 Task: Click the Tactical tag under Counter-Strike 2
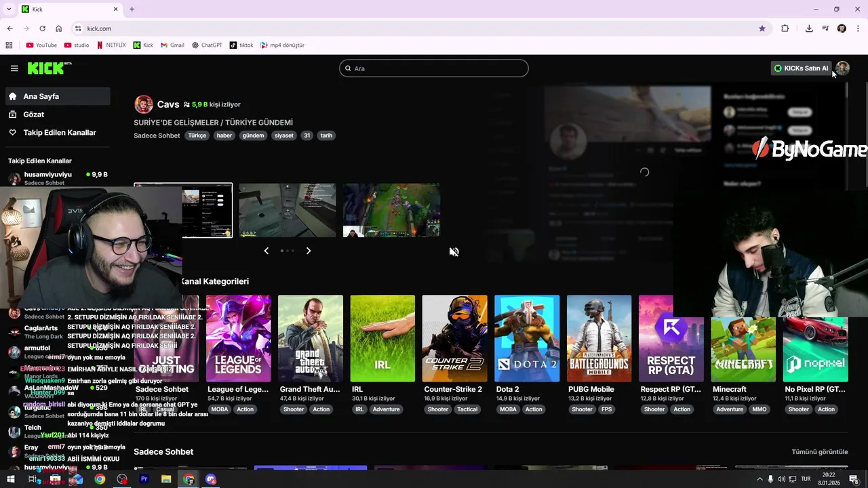point(467,409)
